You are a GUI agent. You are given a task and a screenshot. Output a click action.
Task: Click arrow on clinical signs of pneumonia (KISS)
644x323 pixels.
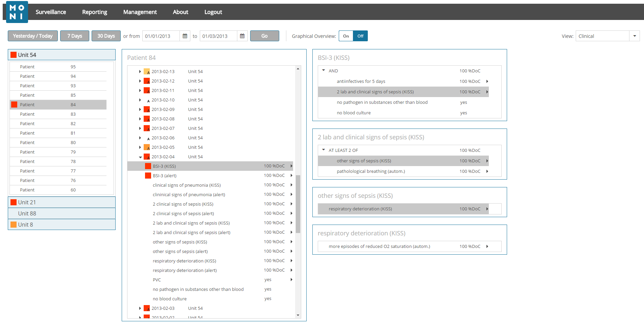tap(291, 185)
